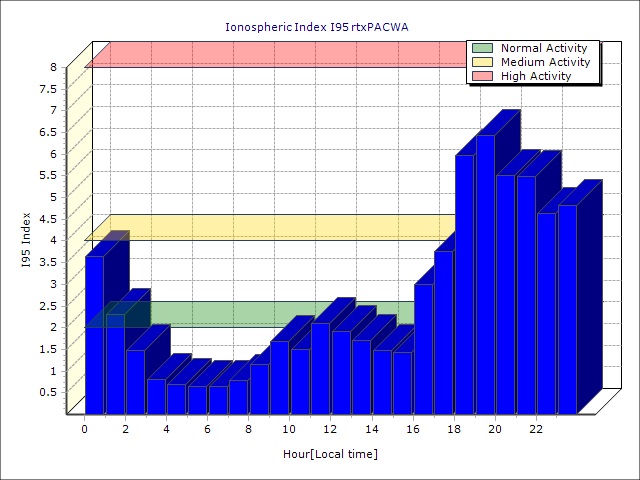This screenshot has width=640, height=480.
Task: Click the Hour[Local time] x-axis title
Action: click(330, 455)
